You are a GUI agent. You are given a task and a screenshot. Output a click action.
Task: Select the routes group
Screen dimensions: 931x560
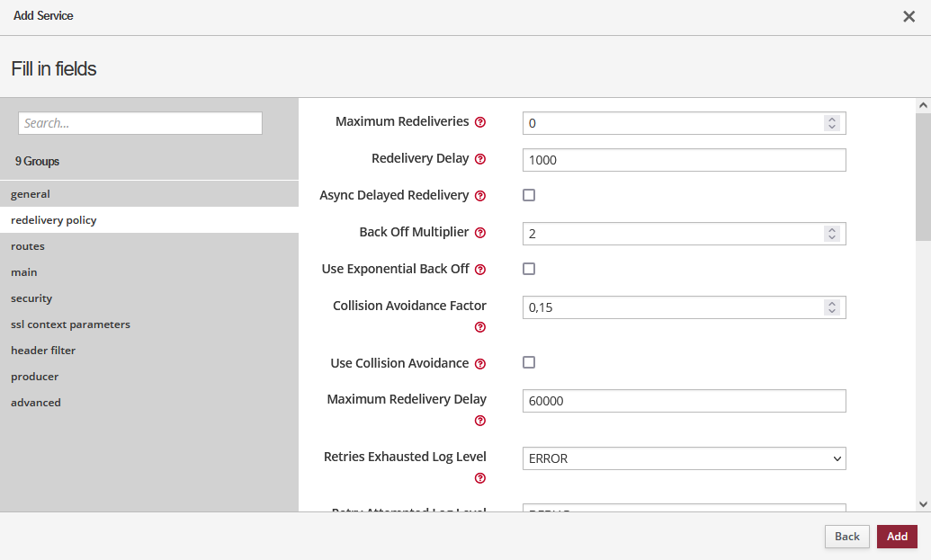28,246
